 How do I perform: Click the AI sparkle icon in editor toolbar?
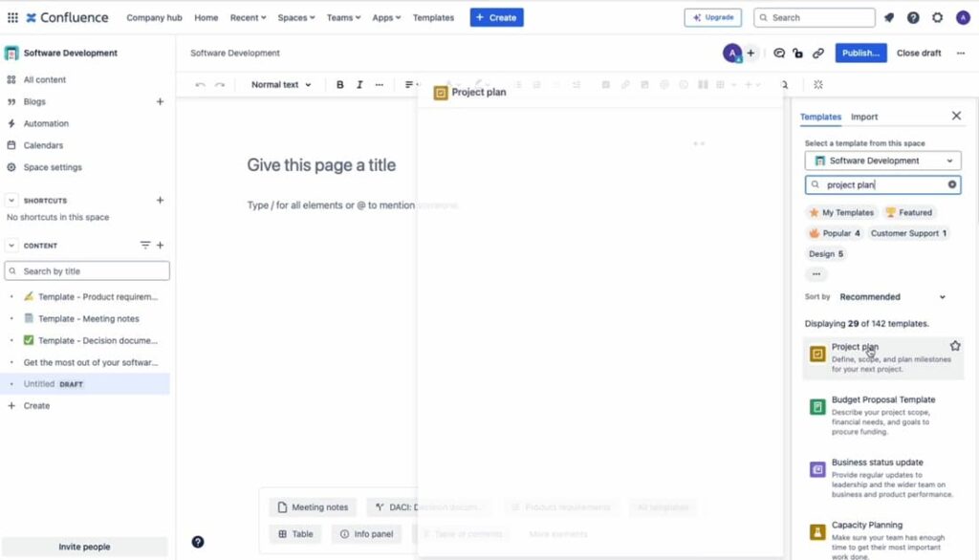[x=818, y=85]
